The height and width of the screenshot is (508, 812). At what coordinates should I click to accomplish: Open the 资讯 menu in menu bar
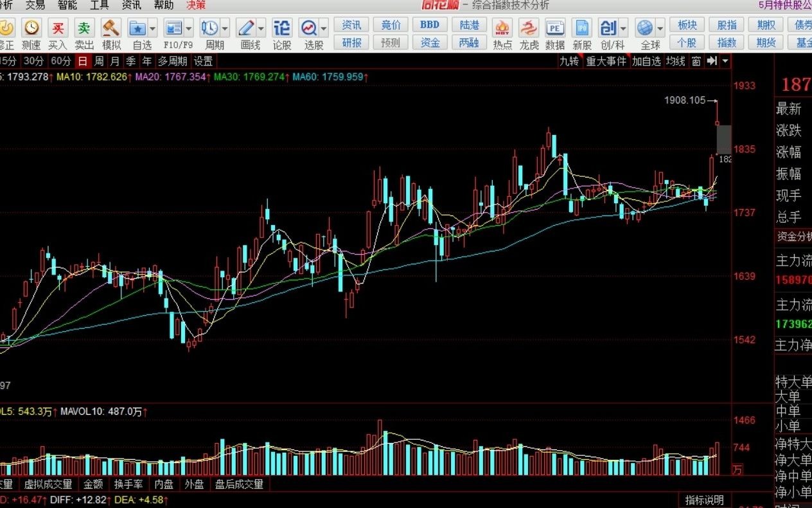(x=132, y=5)
